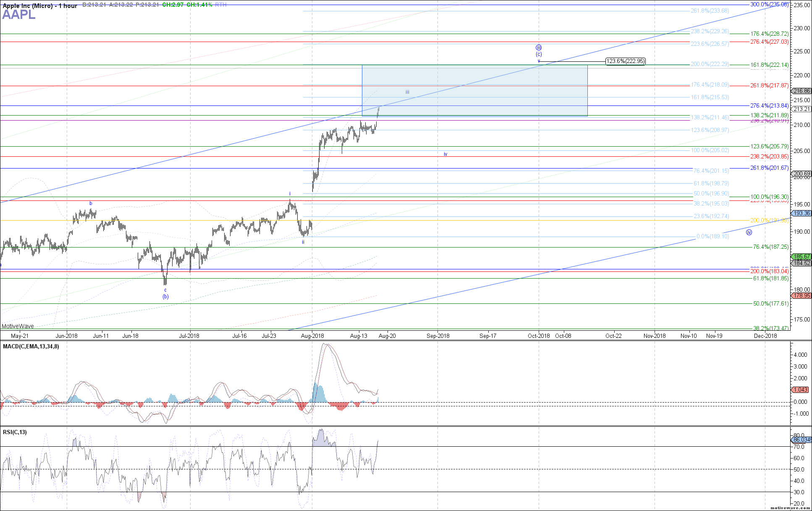Click the 100.0%(196.30) green level label
Viewport: 812px width, 511px height.
pyautogui.click(x=770, y=197)
